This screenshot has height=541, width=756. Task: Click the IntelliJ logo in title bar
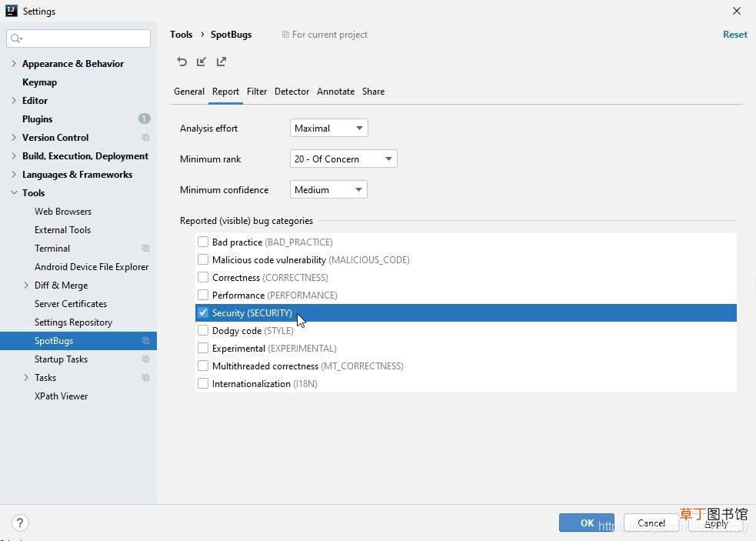(x=11, y=11)
